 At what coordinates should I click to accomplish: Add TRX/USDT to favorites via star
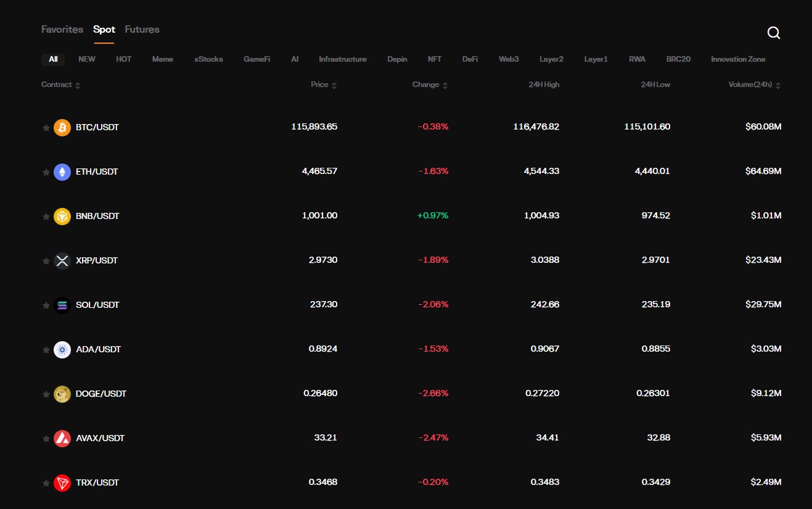tap(46, 482)
